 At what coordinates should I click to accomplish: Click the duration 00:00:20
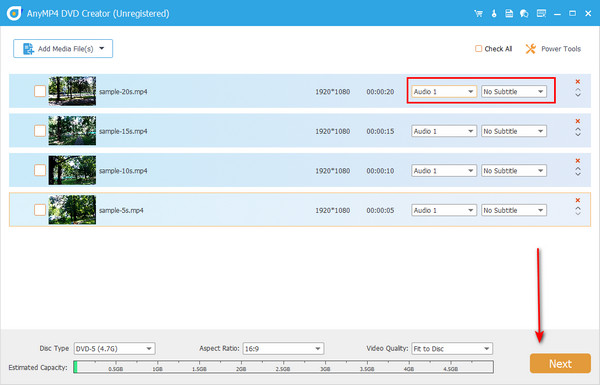[380, 92]
